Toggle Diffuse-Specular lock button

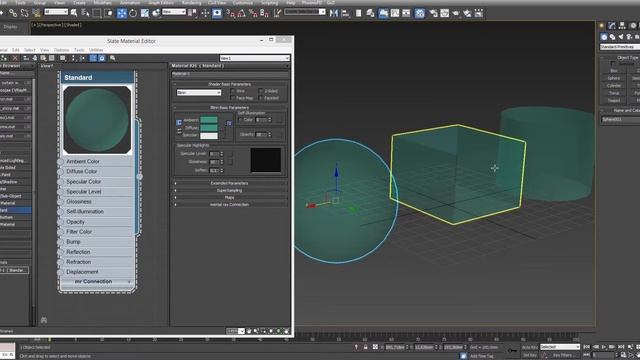179,131
